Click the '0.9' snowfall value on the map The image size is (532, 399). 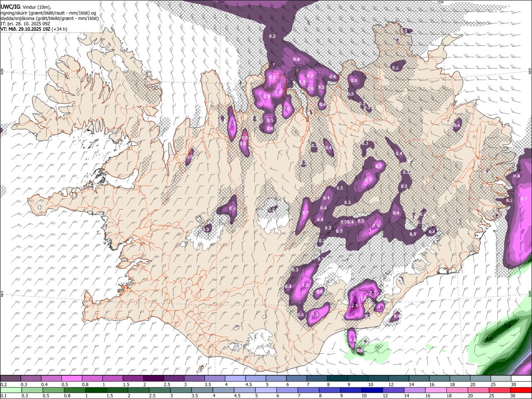tap(267, 96)
